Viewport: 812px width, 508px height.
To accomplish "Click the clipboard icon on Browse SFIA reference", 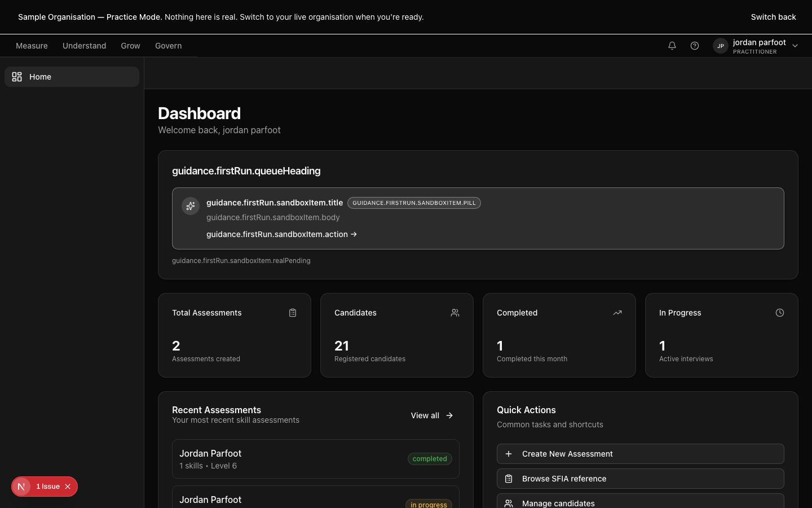I will pos(509,479).
